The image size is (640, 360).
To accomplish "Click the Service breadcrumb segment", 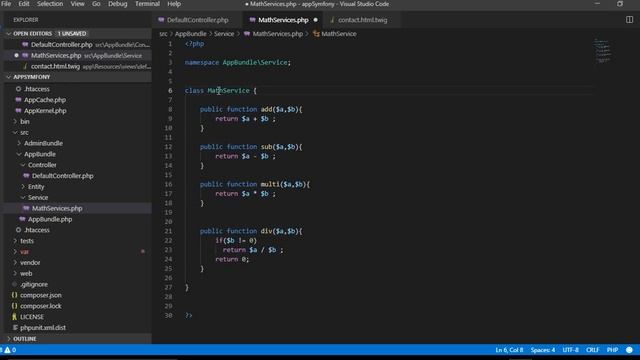I will click(224, 34).
